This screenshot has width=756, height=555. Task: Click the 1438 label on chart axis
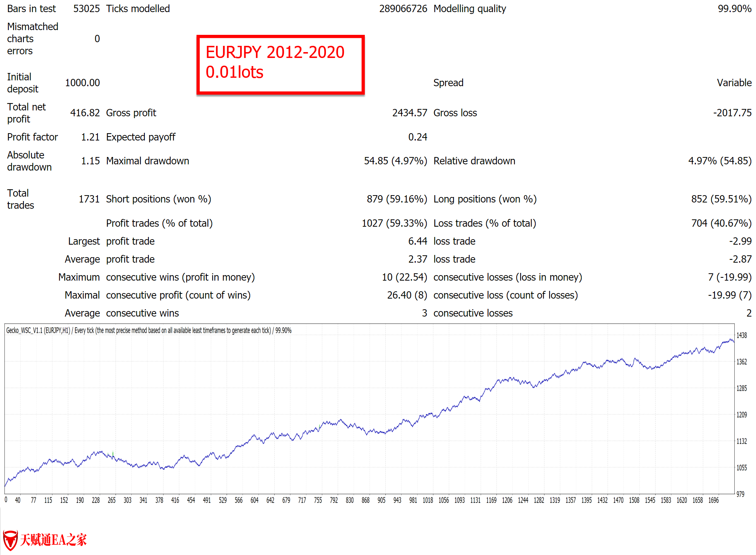coord(741,335)
